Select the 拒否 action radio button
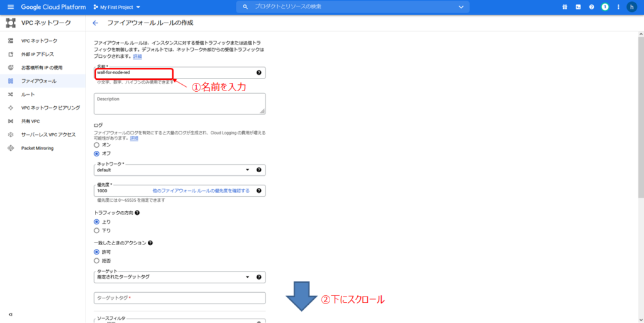The height and width of the screenshot is (323, 644). (97, 260)
